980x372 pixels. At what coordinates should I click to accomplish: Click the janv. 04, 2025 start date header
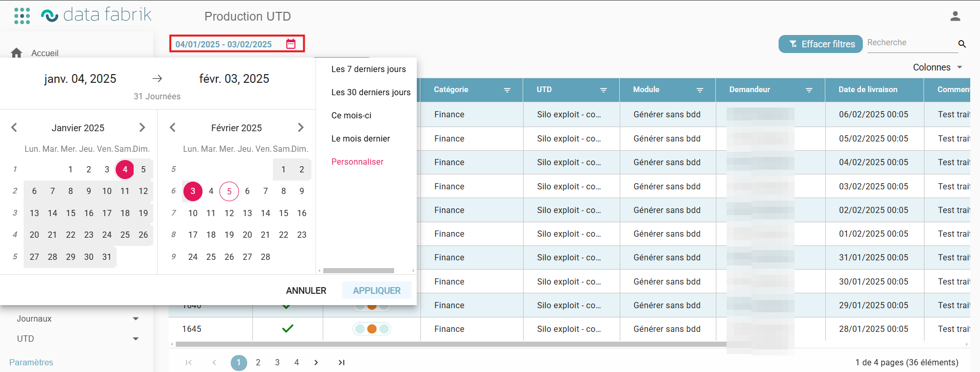pyautogui.click(x=80, y=79)
